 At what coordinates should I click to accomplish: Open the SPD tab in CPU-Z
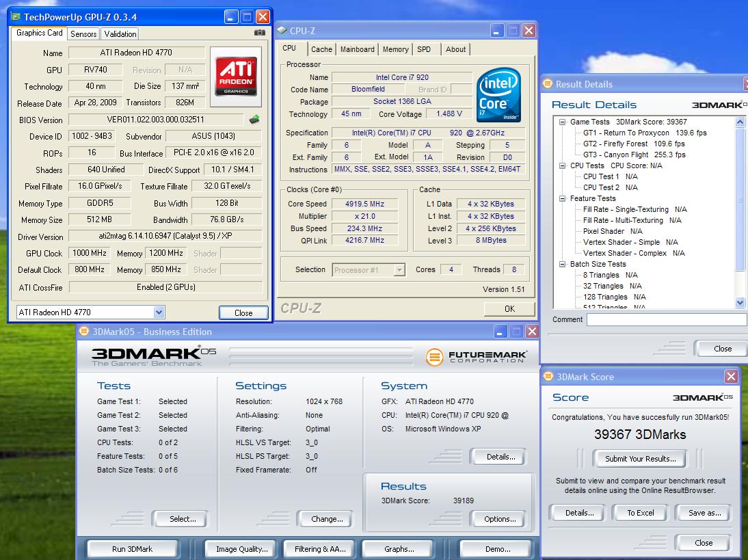[x=424, y=49]
